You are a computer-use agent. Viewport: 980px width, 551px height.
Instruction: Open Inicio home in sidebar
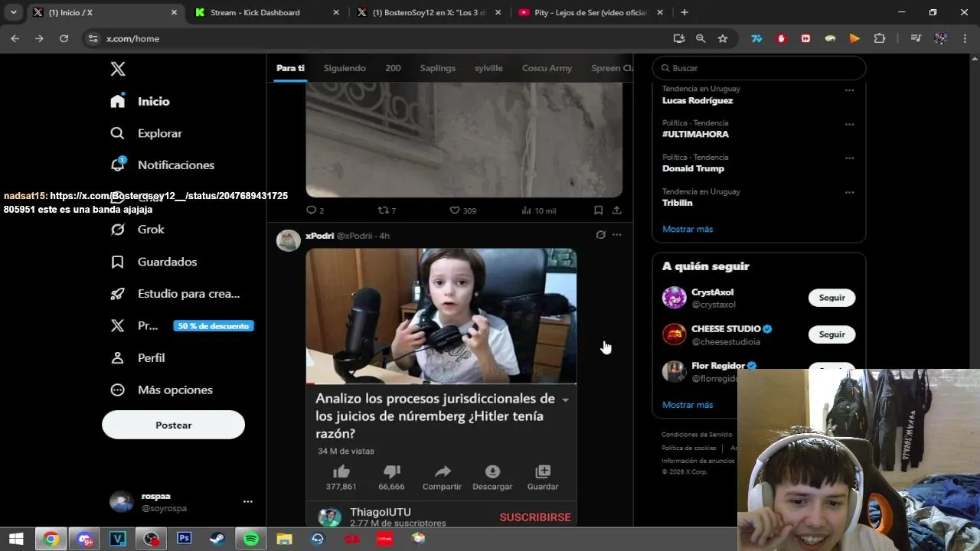139,101
